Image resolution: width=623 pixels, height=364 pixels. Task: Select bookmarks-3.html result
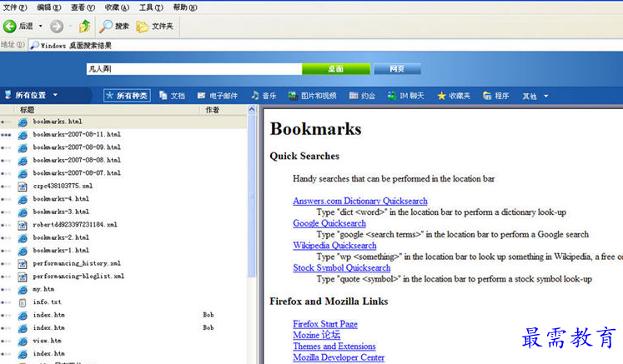(61, 212)
